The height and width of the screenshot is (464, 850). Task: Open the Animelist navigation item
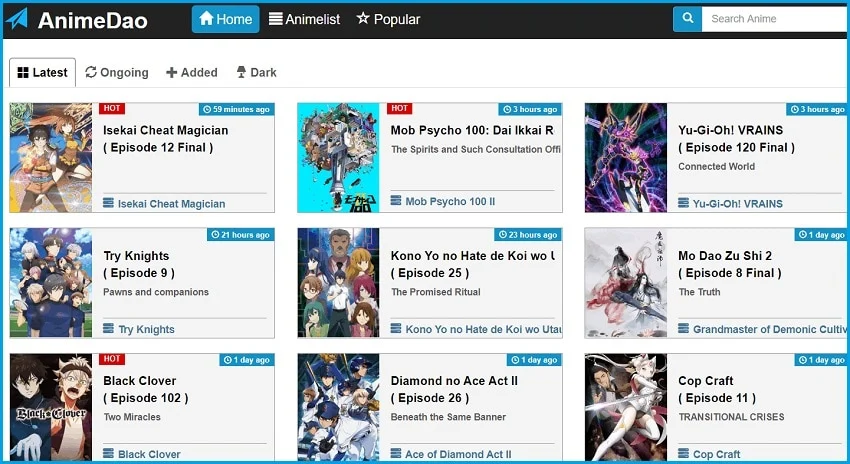point(305,19)
